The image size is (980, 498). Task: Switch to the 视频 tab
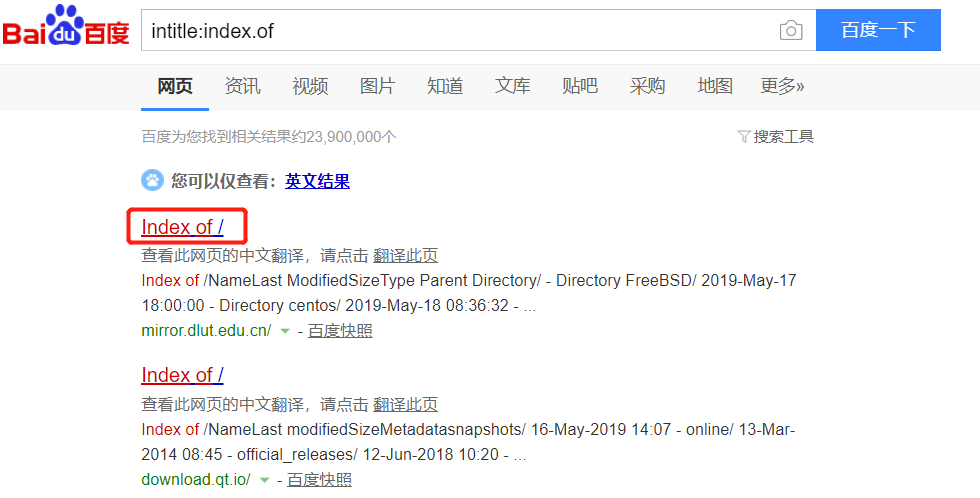(x=310, y=86)
